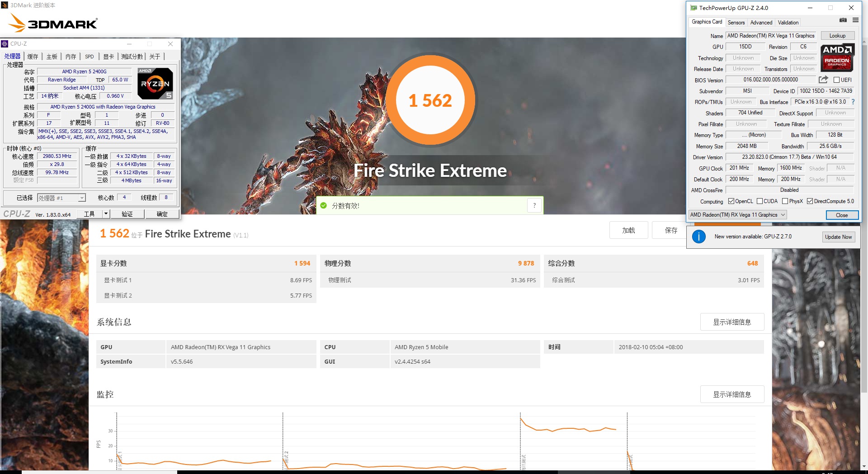Click the orange 1 562 score circle
Image resolution: width=868 pixels, height=474 pixels.
[430, 100]
